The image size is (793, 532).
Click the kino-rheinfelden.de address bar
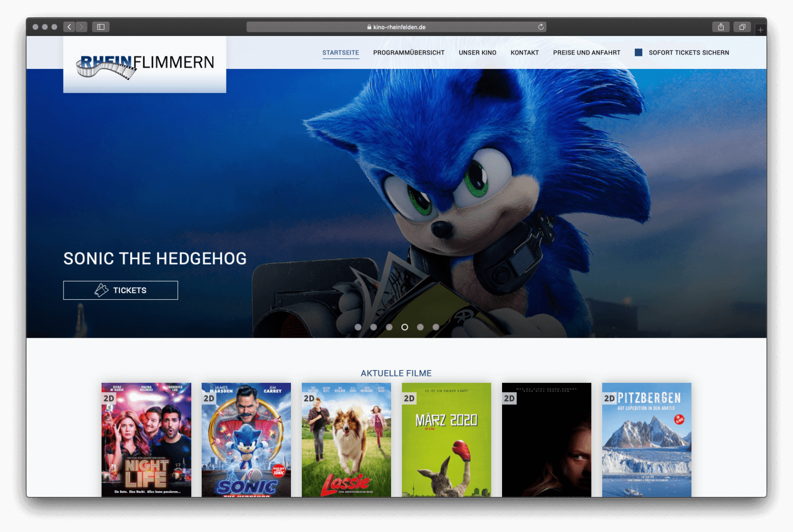396,27
